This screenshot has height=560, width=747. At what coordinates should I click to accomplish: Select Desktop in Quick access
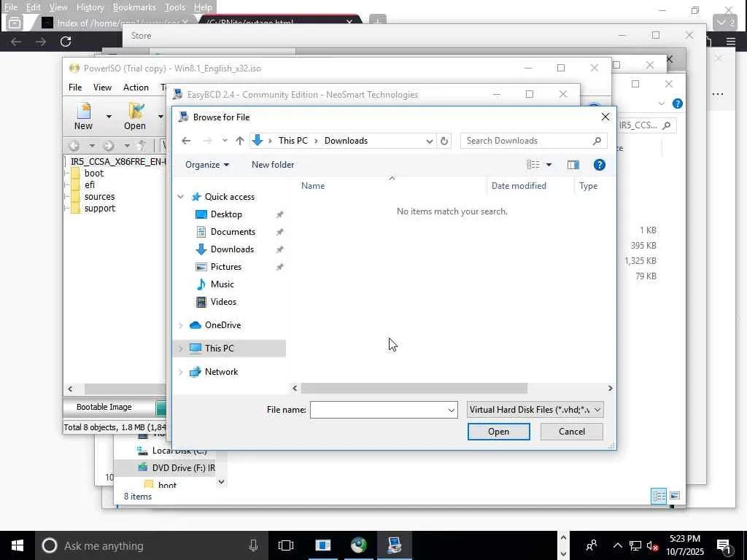point(226,214)
